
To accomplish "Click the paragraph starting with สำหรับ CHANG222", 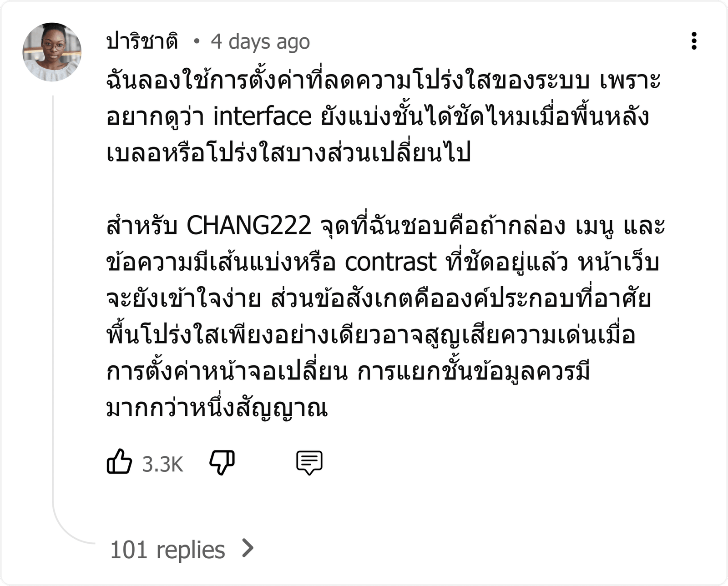I will [x=386, y=317].
